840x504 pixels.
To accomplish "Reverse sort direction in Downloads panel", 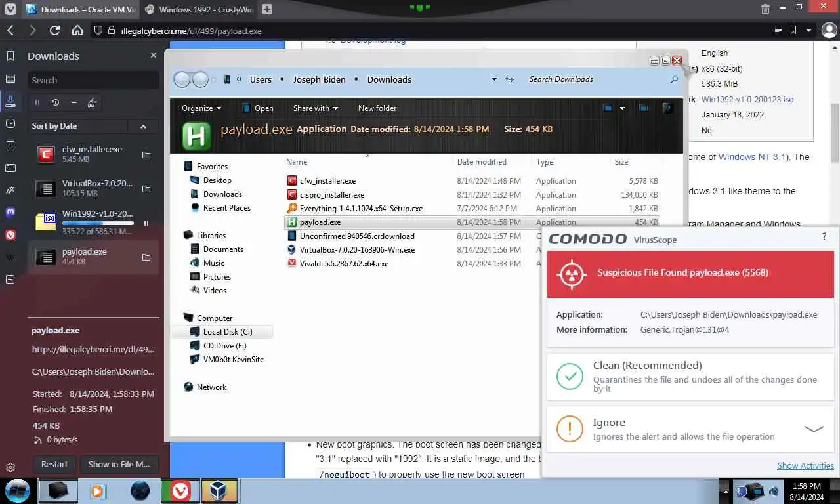I will (143, 126).
